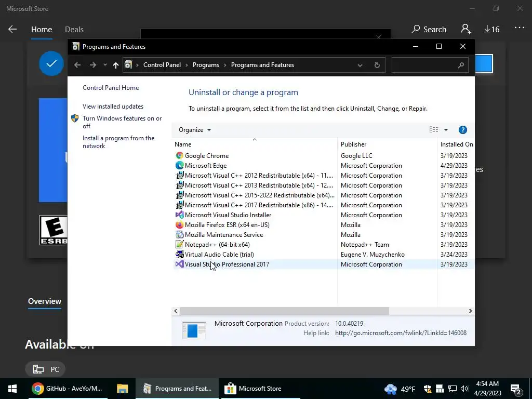The image size is (532, 399).
Task: Click the Control Panel breadcrumb
Action: [x=162, y=65]
